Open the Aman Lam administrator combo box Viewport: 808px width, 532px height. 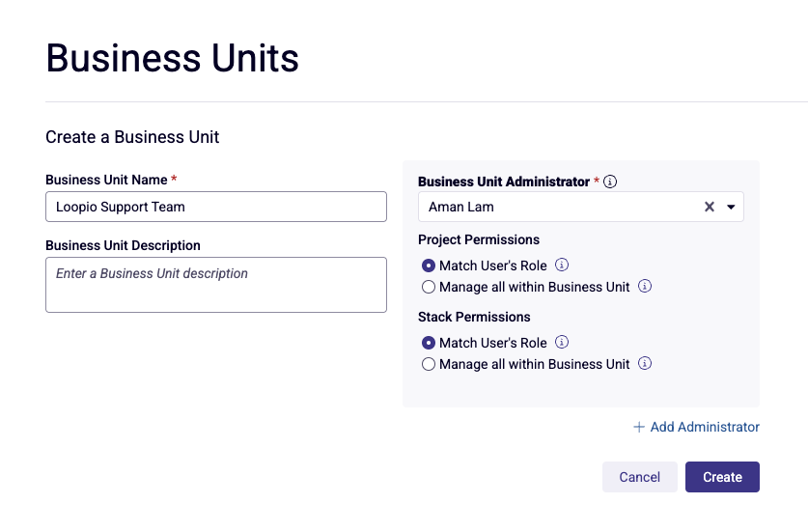581,207
